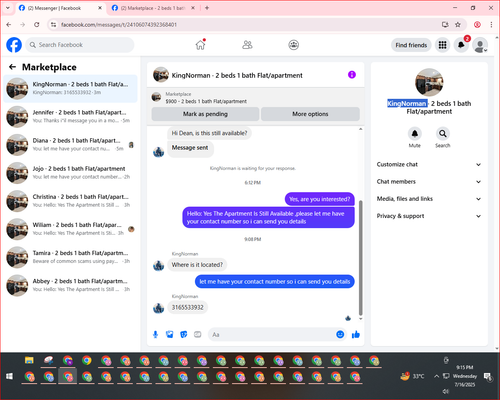Open Windows Start menu
Viewport: 500px width, 400px height.
coord(9,376)
